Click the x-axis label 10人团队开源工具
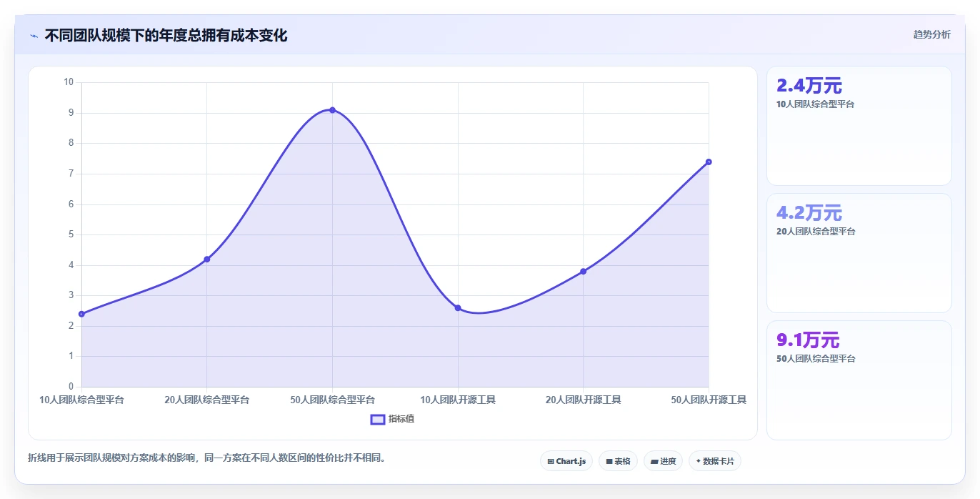 point(458,400)
